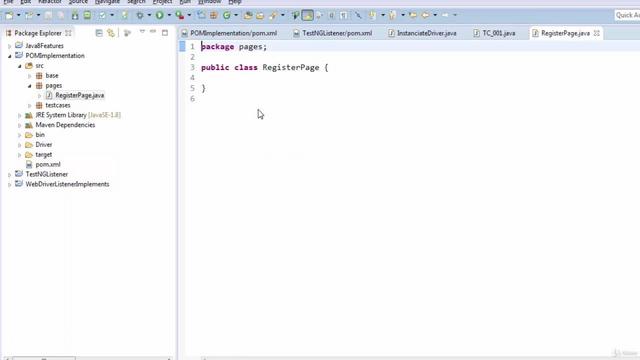Open the Next Annotation dropdown arrow
This screenshot has width=640, height=360.
[x=383, y=16]
